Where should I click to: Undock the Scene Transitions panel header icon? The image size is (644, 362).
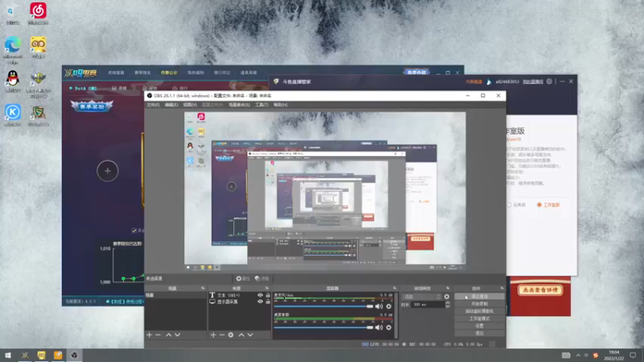pos(448,288)
